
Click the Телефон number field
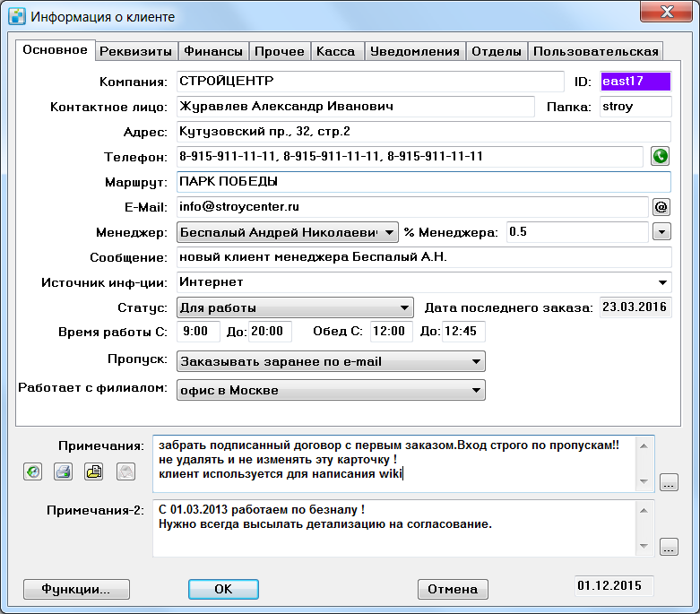coord(410,156)
